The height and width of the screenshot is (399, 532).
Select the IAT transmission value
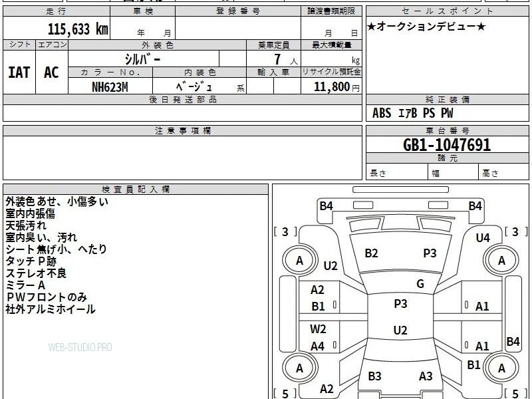19,72
